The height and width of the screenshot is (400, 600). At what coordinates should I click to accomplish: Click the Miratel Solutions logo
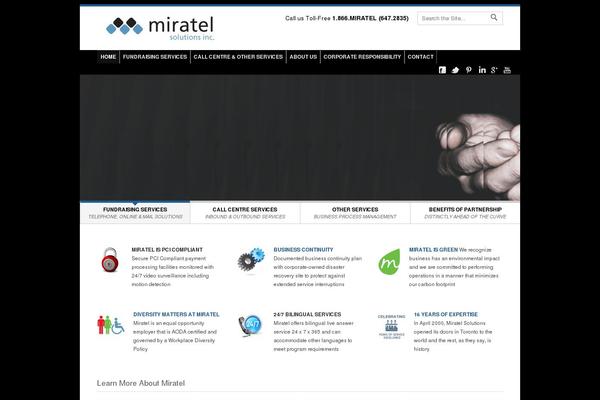pos(160,28)
